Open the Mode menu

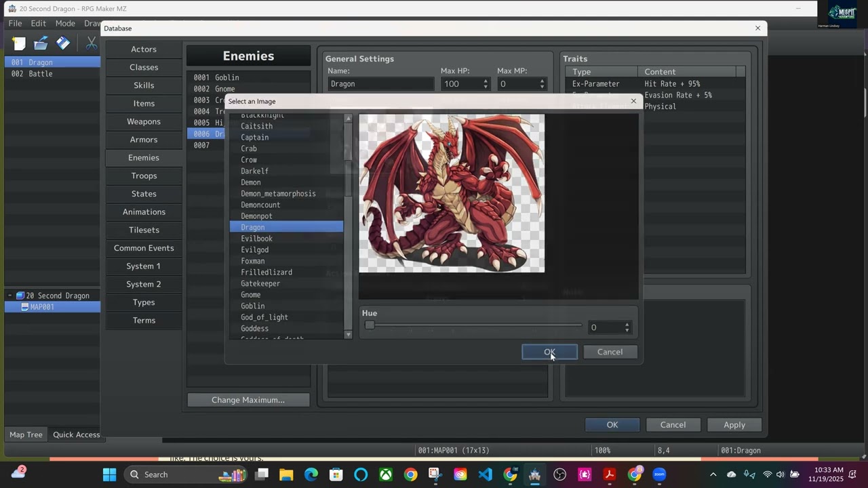65,23
